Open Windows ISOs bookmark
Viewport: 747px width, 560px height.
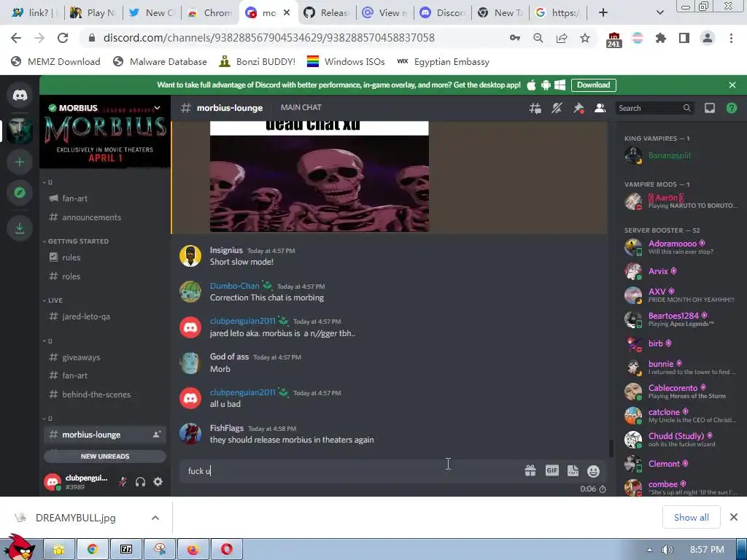tap(345, 62)
